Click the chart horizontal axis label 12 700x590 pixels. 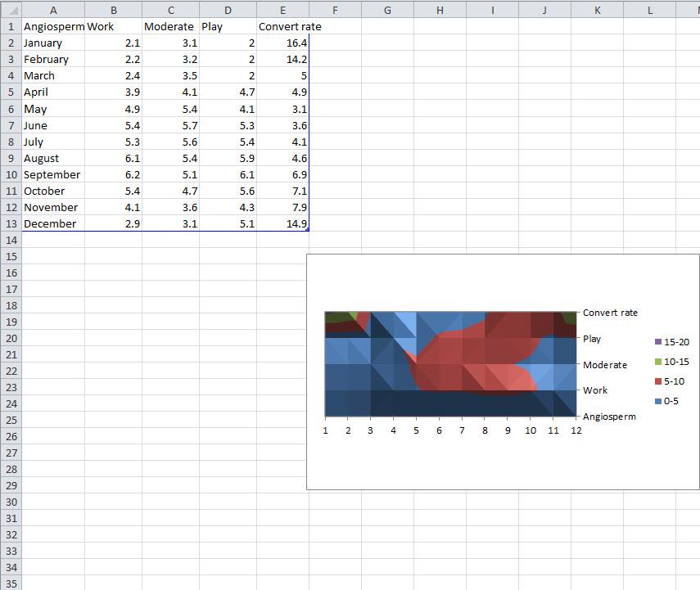(576, 430)
